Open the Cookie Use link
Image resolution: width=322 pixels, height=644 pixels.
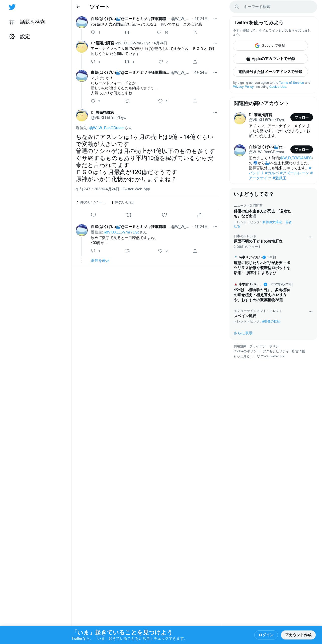coord(278,87)
